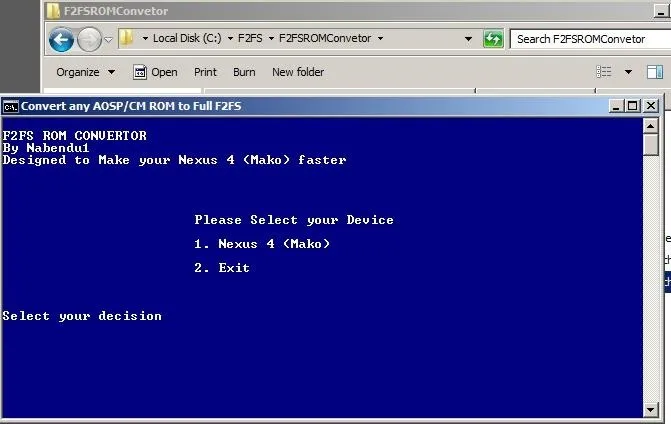The image size is (671, 424).
Task: Expand arrow after F2FSROMConvetor breadcrumb
Action: pyautogui.click(x=380, y=39)
